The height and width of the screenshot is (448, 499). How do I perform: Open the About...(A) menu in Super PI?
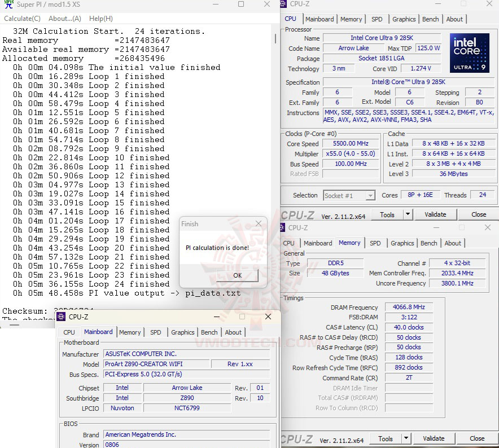click(x=64, y=19)
